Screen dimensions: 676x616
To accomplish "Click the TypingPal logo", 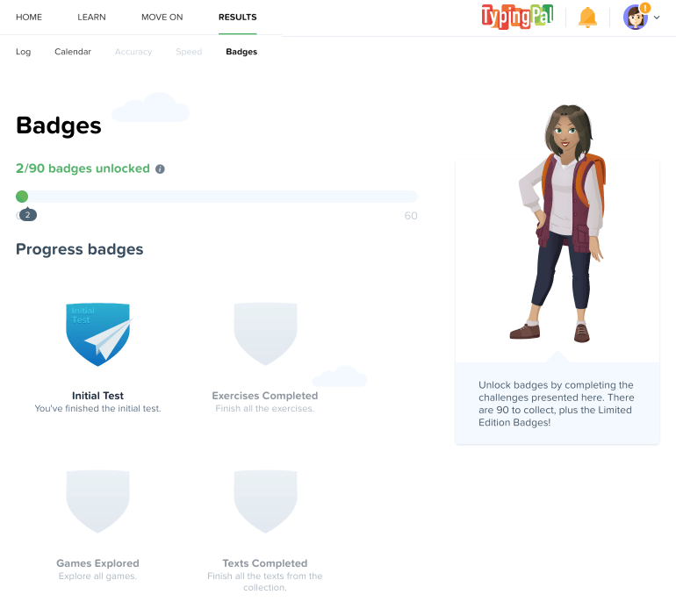I will pyautogui.click(x=517, y=17).
